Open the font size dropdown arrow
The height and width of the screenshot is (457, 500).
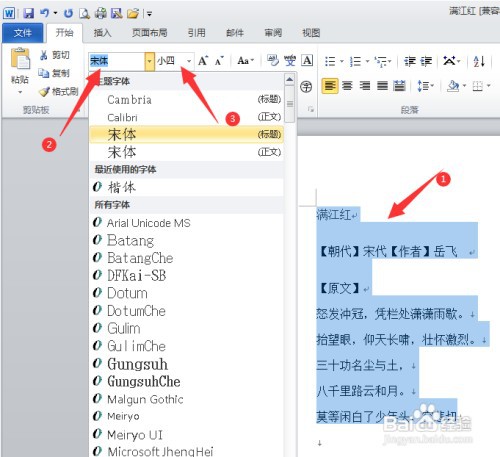coord(189,61)
